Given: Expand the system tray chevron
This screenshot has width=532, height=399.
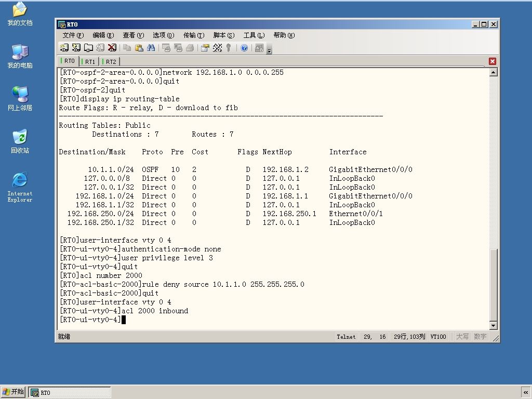Looking at the screenshot, I should point(526,393).
